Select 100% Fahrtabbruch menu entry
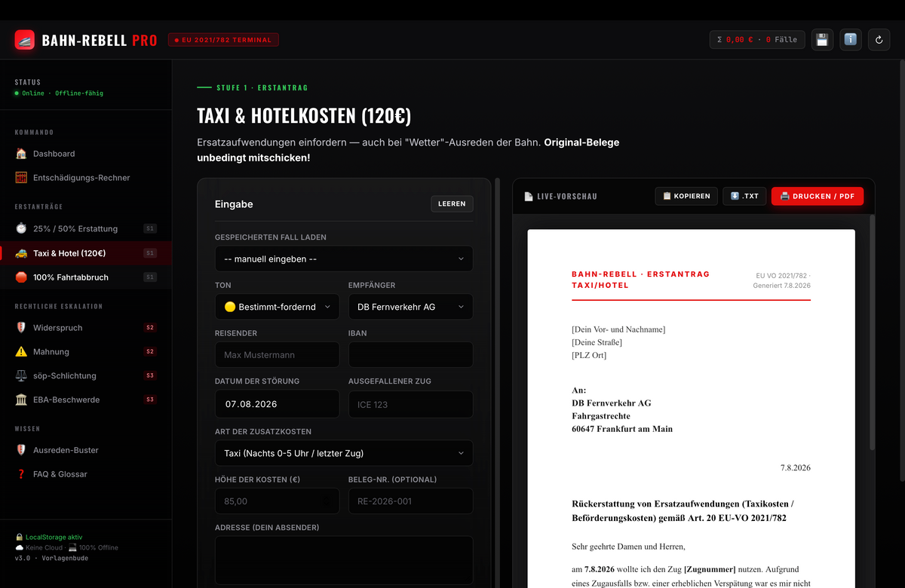Image resolution: width=905 pixels, height=588 pixels. [x=85, y=277]
